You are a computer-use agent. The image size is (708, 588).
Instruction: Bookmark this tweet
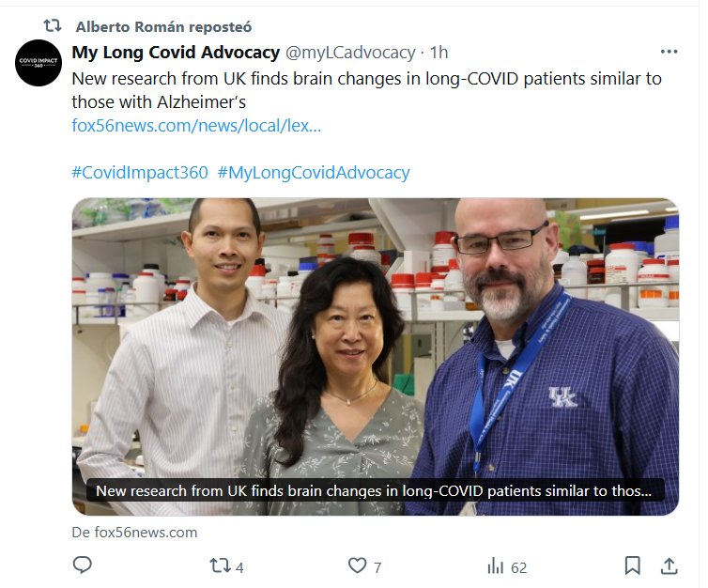pos(633,565)
